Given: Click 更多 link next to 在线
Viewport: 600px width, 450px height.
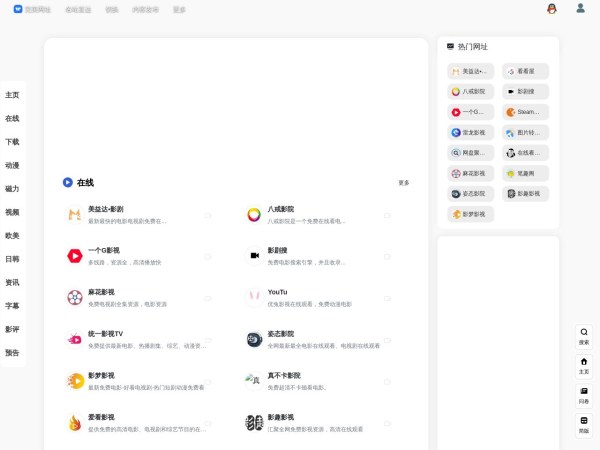Looking at the screenshot, I should (x=403, y=183).
